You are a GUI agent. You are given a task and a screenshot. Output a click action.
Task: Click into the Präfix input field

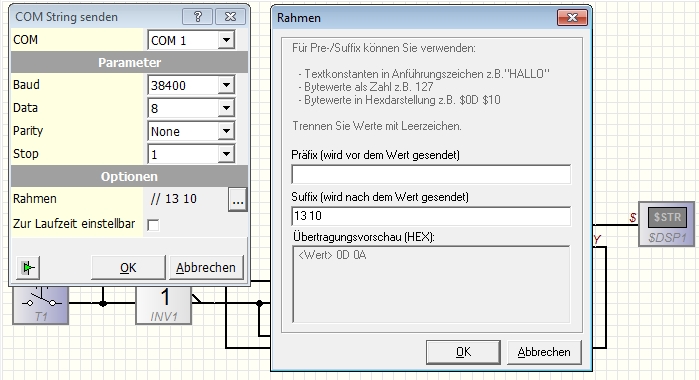point(431,174)
